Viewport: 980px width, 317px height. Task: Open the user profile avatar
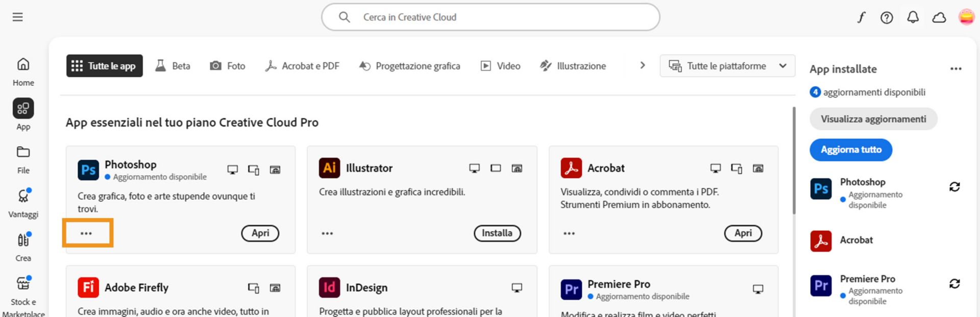pyautogui.click(x=966, y=17)
